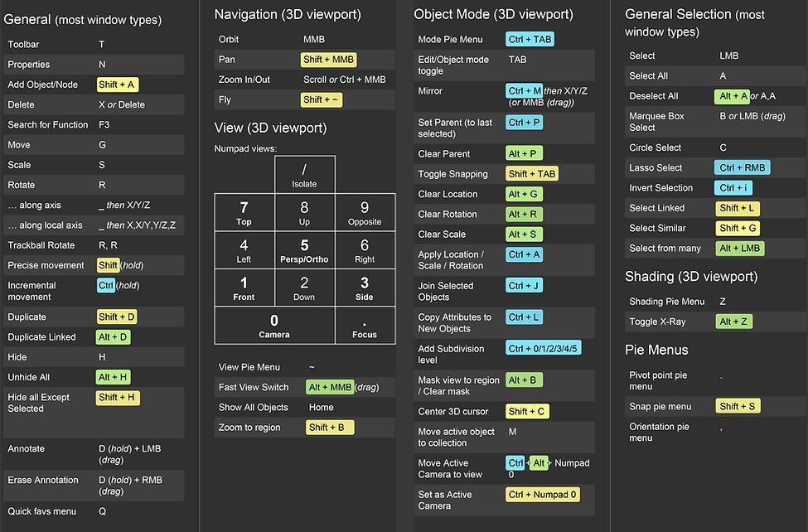Click the green Alt + Z Toggle X-Ray badge
Viewport: 808px width, 532px height.
coord(733,322)
